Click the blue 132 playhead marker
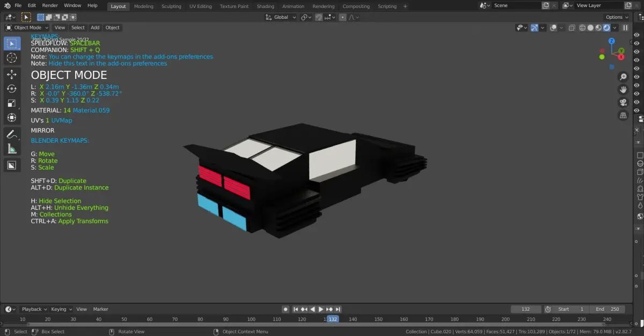 tap(333, 319)
